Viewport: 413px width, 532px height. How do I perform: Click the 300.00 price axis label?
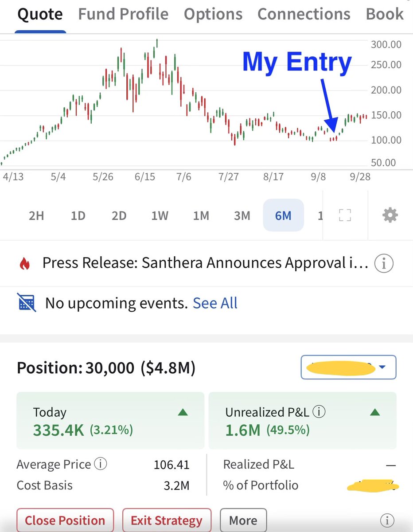(x=386, y=44)
